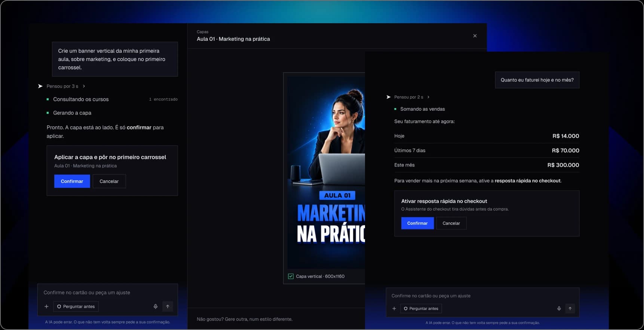This screenshot has height=330, width=644.
Task: Focus the left 'Confirme no cartão' input field
Action: pos(108,293)
